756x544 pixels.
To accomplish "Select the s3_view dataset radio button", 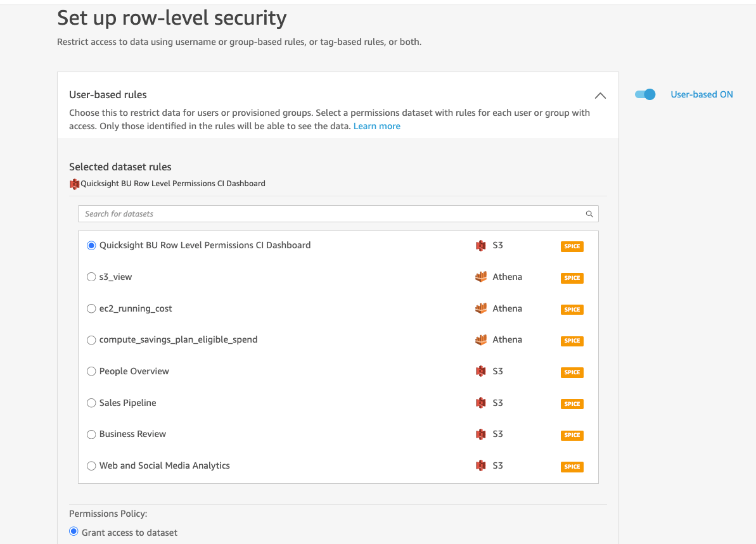I will coord(91,277).
